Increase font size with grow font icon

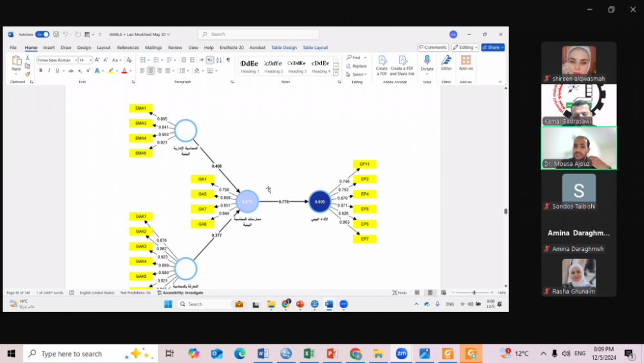97,60
